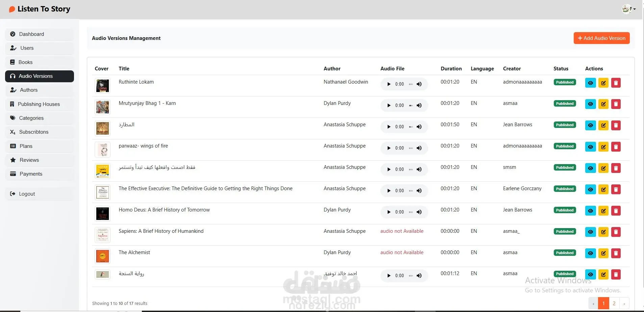Play the Mrutyunjay Bhag 1 - Karn audio
This screenshot has width=644, height=312.
click(x=389, y=106)
